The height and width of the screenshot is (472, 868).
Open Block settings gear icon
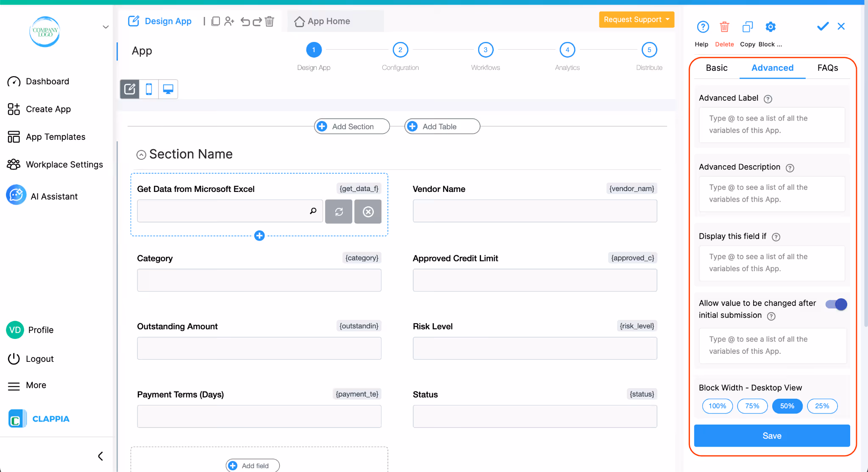[771, 27]
